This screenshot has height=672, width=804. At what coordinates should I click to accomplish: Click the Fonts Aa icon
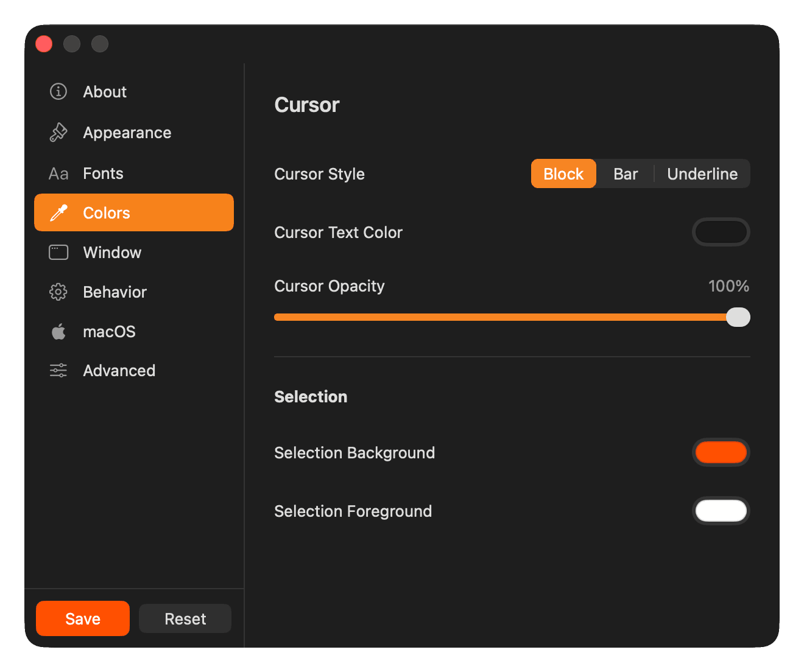tap(58, 173)
